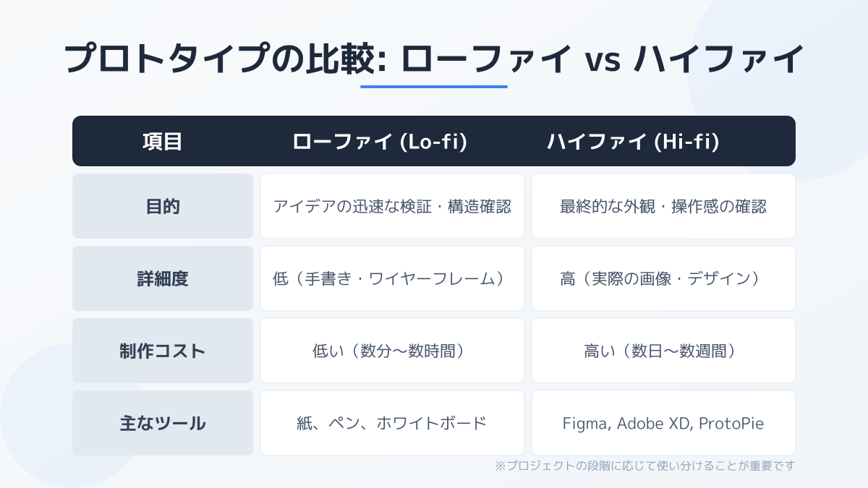Select the アイデアの迅速な検証・構造確認 cell
The height and width of the screenshot is (488, 868).
tap(392, 206)
